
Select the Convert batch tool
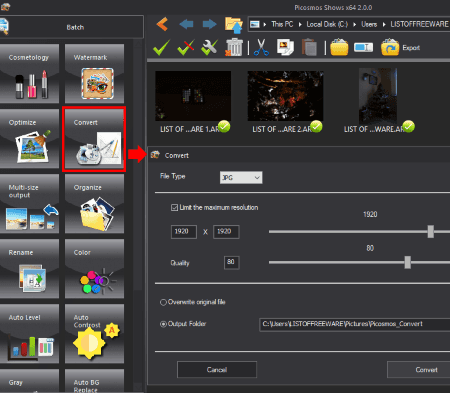(94, 139)
